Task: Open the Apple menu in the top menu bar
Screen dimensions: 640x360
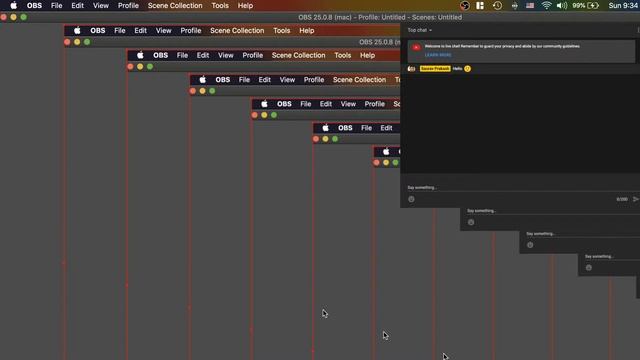Action: tap(13, 6)
